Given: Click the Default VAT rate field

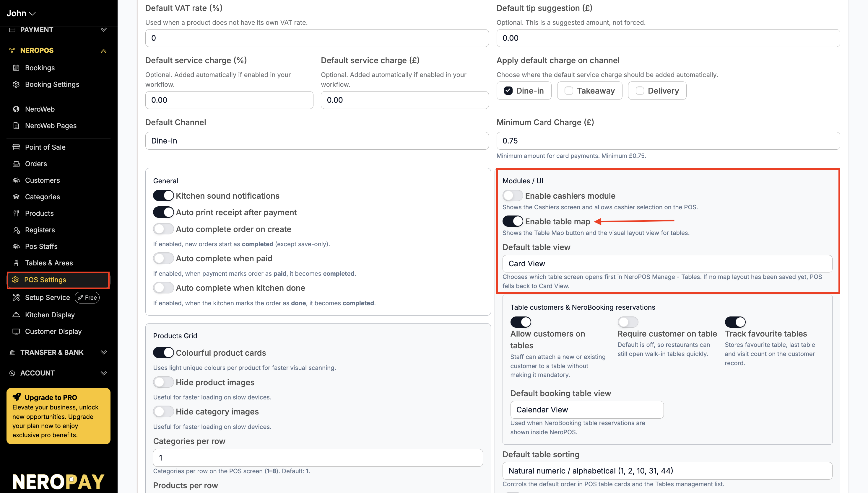Looking at the screenshot, I should point(317,38).
